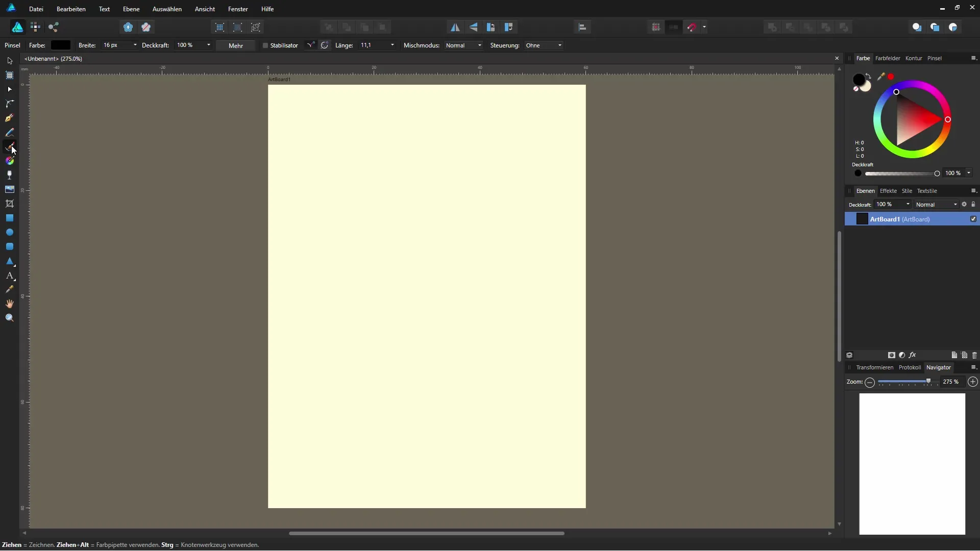
Task: Open Mischmodus Normal dropdown
Action: pyautogui.click(x=463, y=45)
